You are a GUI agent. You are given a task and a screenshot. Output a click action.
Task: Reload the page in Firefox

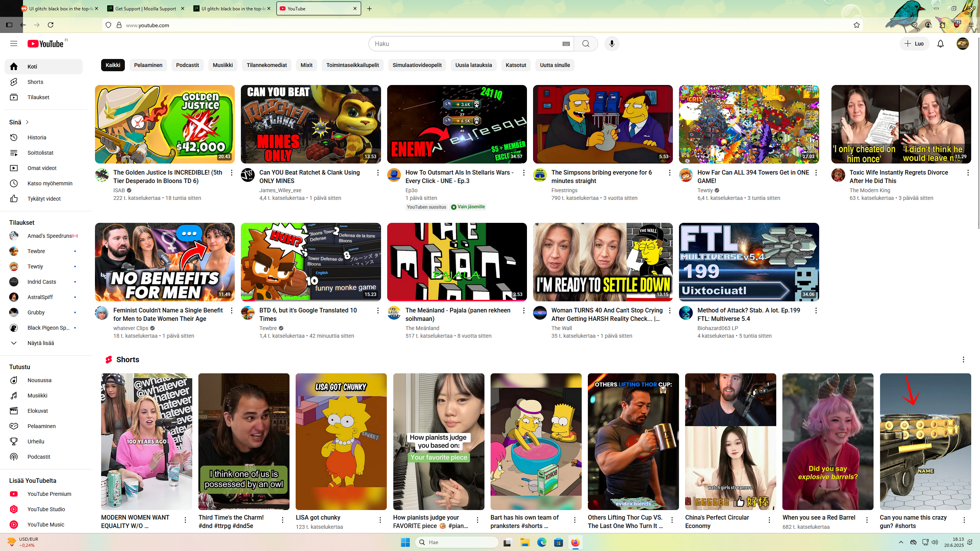pos(51,25)
